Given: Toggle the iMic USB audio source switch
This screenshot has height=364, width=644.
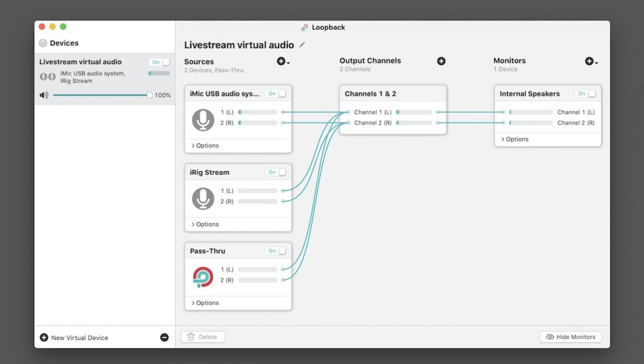Looking at the screenshot, I should tap(276, 94).
